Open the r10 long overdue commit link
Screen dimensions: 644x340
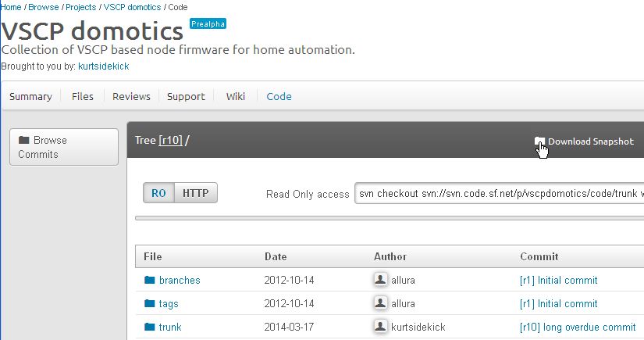(x=578, y=327)
